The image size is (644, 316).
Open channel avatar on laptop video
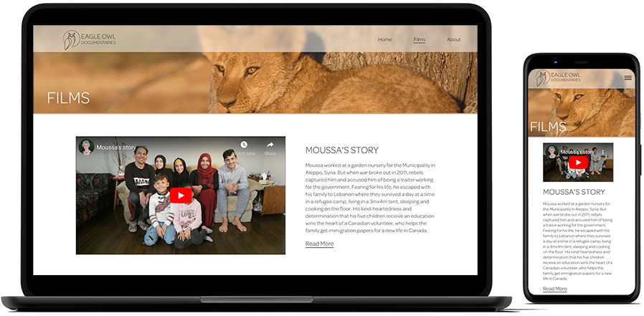coord(86,146)
